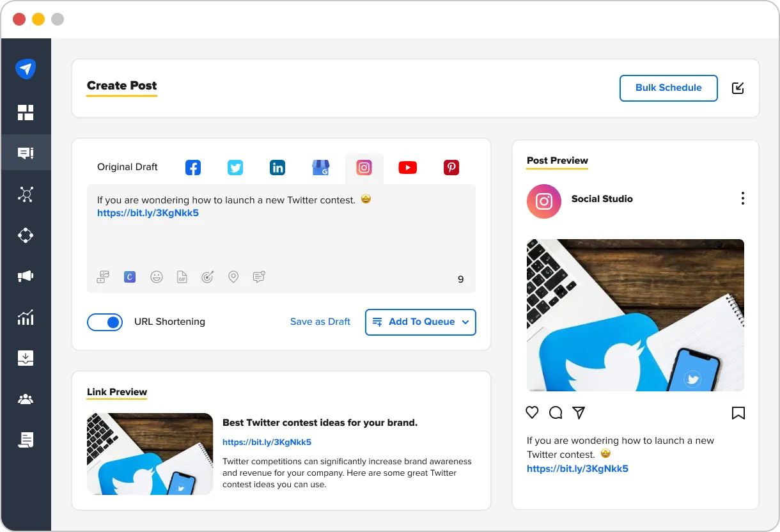The height and width of the screenshot is (532, 780).
Task: Add a location to the post
Action: pyautogui.click(x=233, y=276)
